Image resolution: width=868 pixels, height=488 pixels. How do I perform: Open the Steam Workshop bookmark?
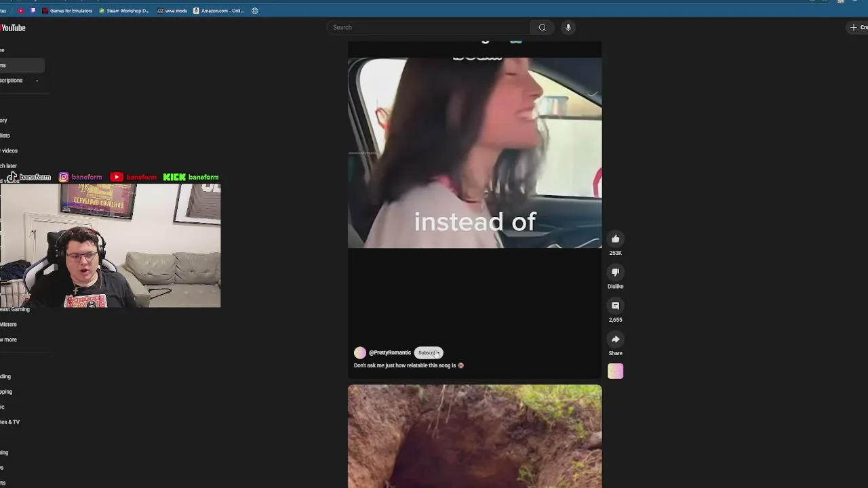point(124,11)
